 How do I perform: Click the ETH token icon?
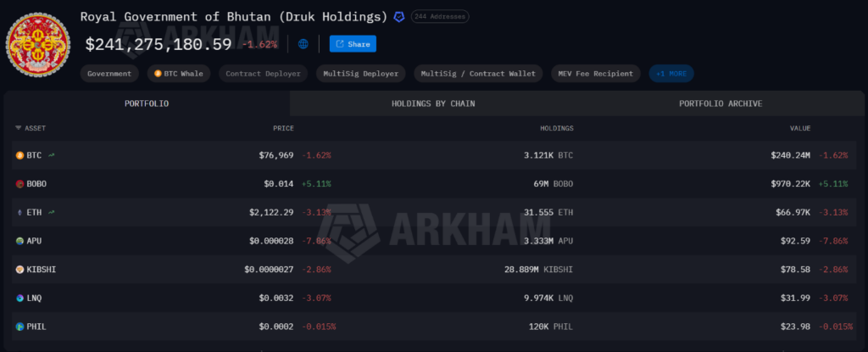[20, 212]
